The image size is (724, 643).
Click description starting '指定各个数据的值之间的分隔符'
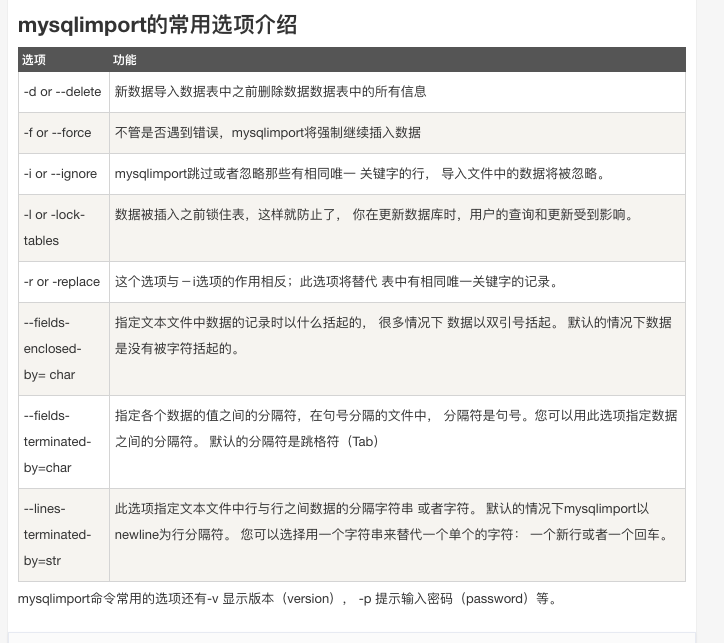pos(396,429)
